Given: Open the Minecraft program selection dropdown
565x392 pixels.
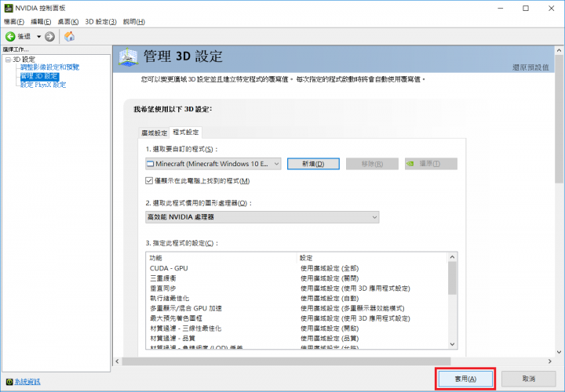Looking at the screenshot, I should coord(213,164).
